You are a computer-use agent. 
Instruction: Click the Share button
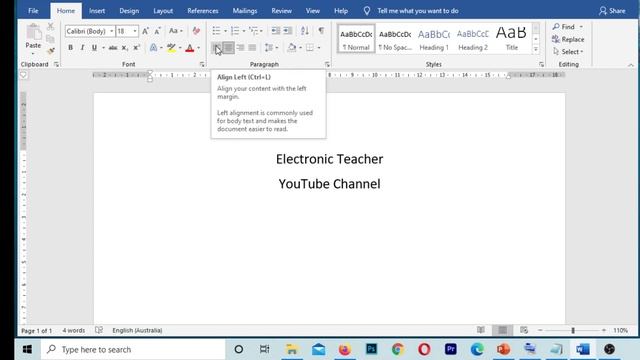point(612,11)
